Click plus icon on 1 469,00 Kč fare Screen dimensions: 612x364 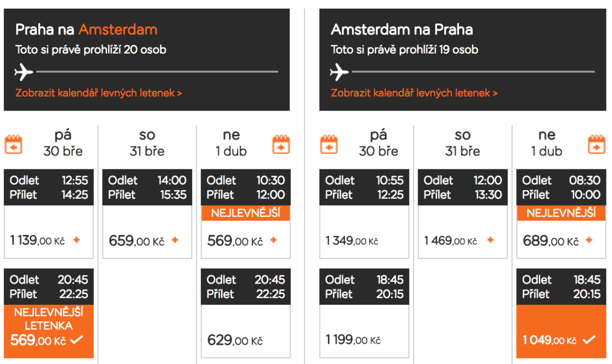tap(491, 240)
